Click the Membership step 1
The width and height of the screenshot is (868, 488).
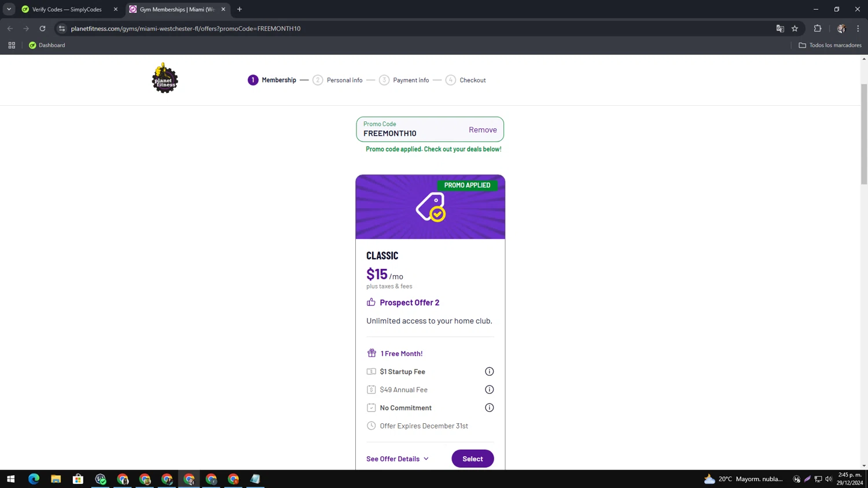point(272,80)
